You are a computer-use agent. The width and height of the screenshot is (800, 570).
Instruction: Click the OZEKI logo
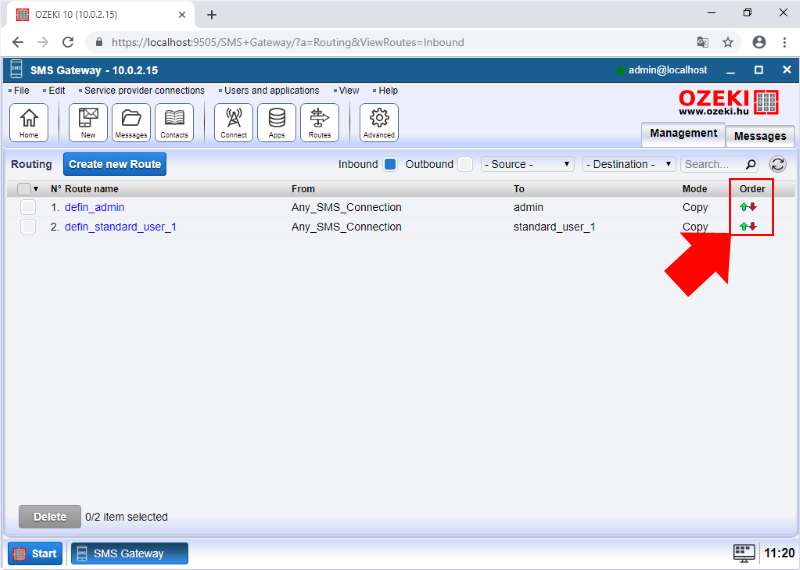(728, 102)
